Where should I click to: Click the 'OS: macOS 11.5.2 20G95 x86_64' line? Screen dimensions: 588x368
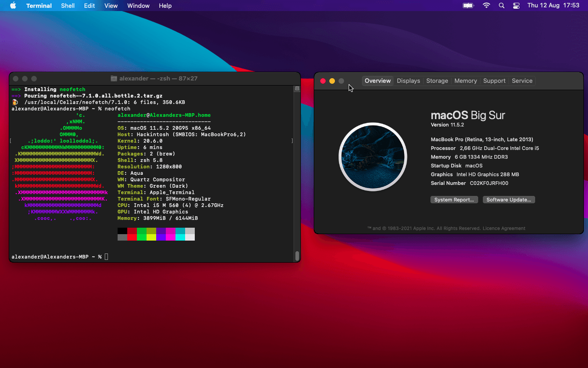coord(164,128)
